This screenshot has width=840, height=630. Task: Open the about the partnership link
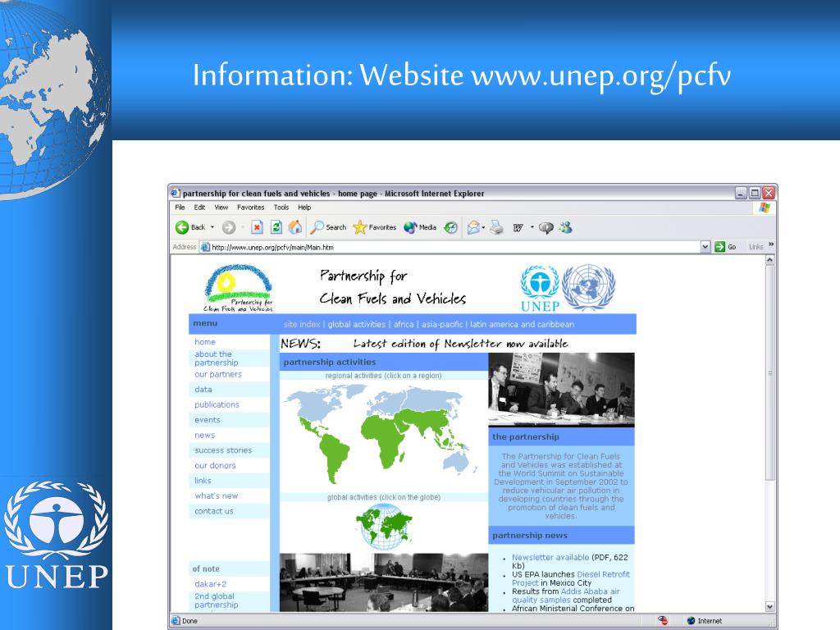click(x=217, y=358)
